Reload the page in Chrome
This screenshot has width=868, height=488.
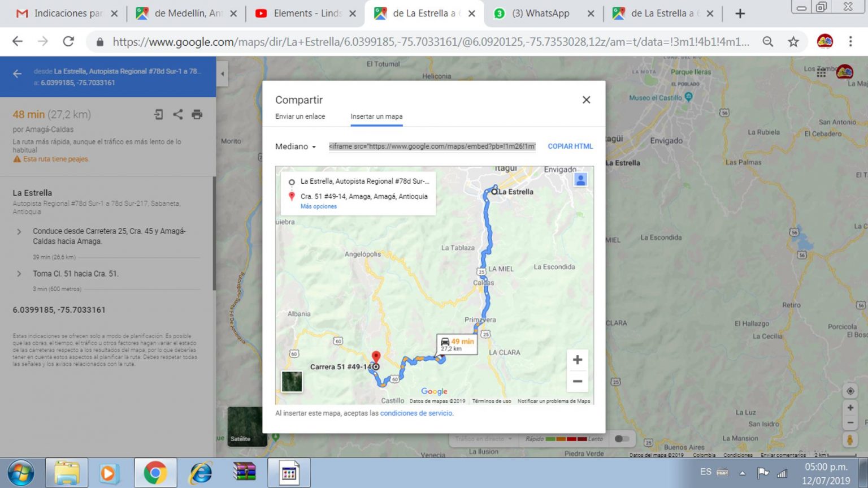(68, 42)
